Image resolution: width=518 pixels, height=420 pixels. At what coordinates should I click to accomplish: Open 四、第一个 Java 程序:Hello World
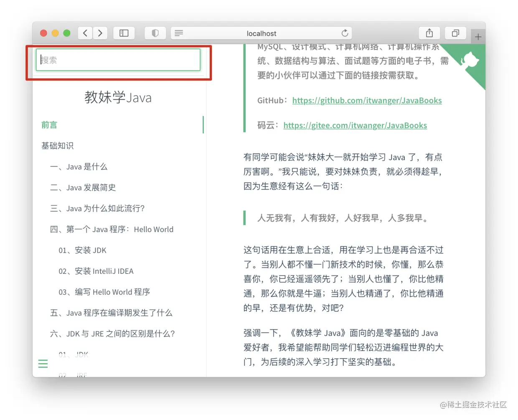(x=112, y=229)
